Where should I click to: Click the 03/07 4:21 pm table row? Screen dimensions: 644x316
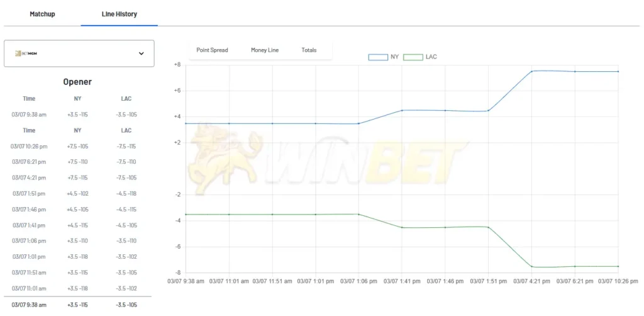[77, 178]
